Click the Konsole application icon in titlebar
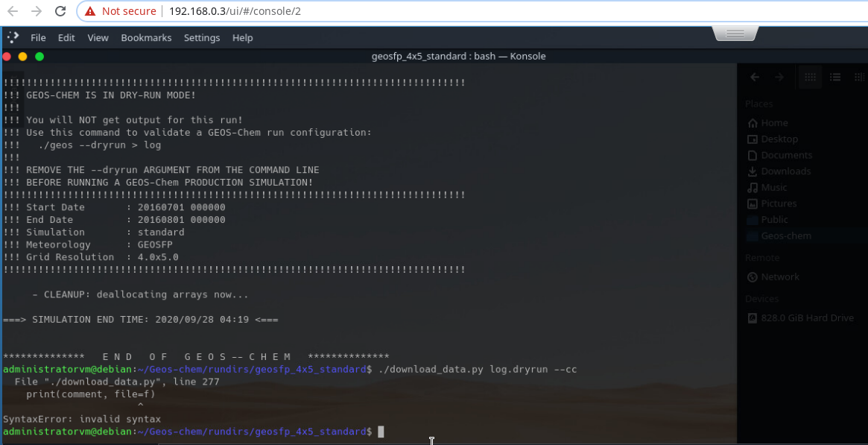Viewport: 868px width, 445px height. coord(12,37)
